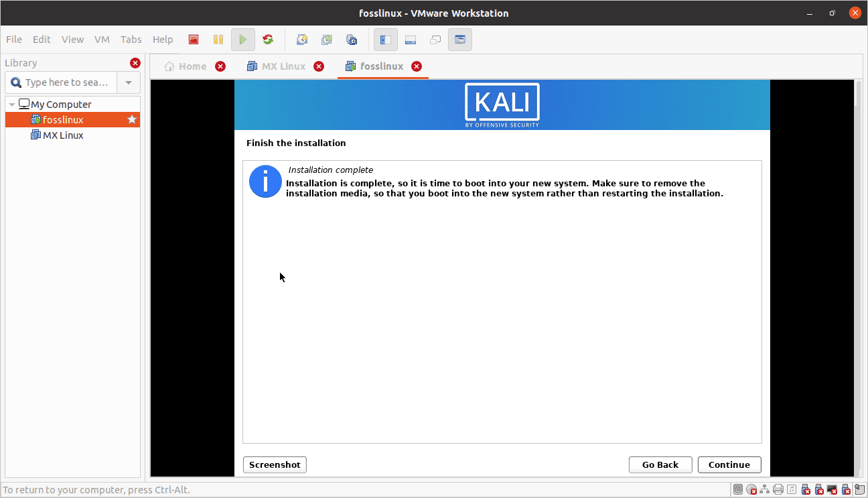Viewport: 868px width, 498px height.
Task: Open the message log icon in status bar
Action: click(860, 490)
